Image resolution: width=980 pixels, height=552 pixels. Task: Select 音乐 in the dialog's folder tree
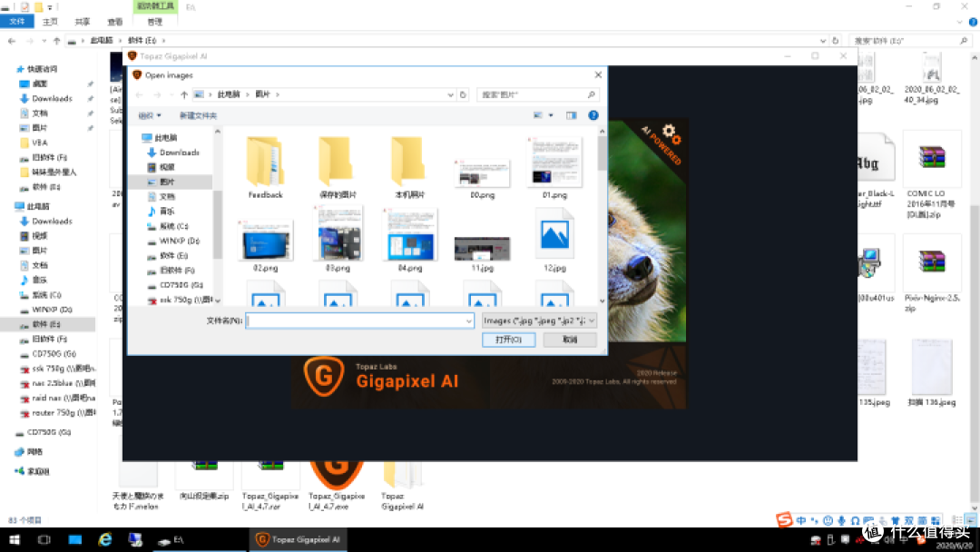coord(167,212)
